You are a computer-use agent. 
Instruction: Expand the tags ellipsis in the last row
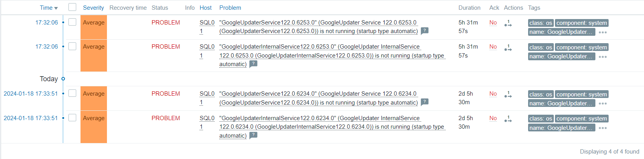point(603,128)
